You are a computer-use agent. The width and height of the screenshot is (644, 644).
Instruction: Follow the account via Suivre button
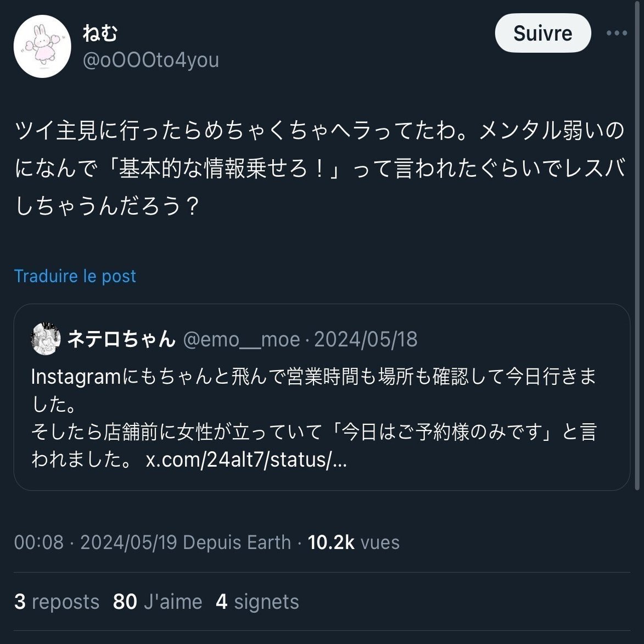tap(542, 33)
